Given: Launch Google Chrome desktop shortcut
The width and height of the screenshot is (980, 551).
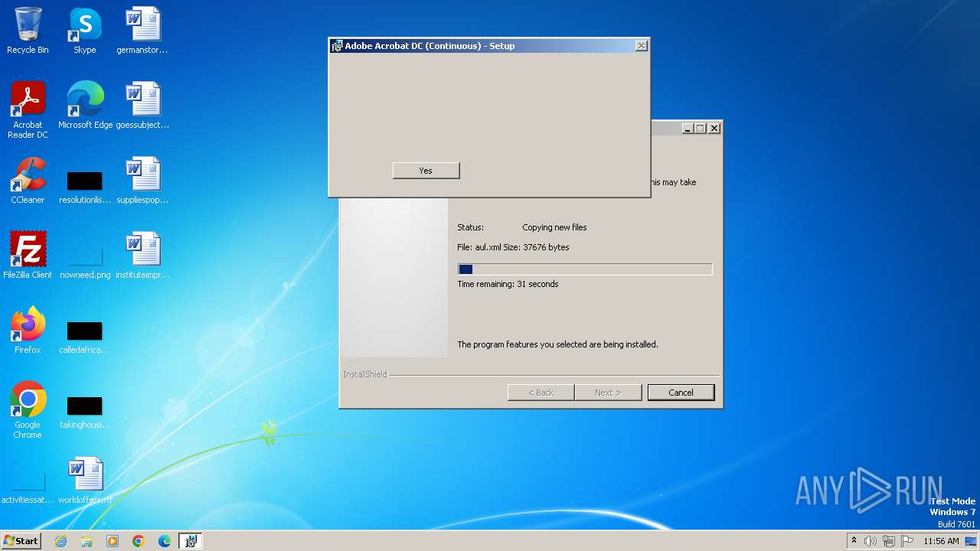Looking at the screenshot, I should click(28, 410).
